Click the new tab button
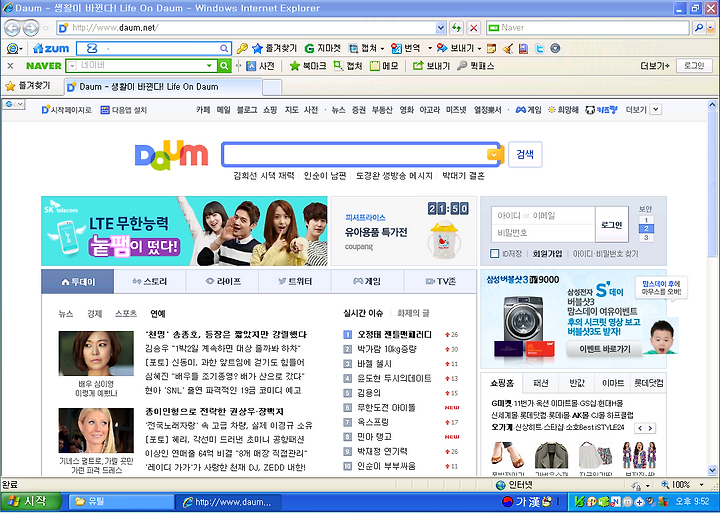The height and width of the screenshot is (513, 720). [272, 86]
